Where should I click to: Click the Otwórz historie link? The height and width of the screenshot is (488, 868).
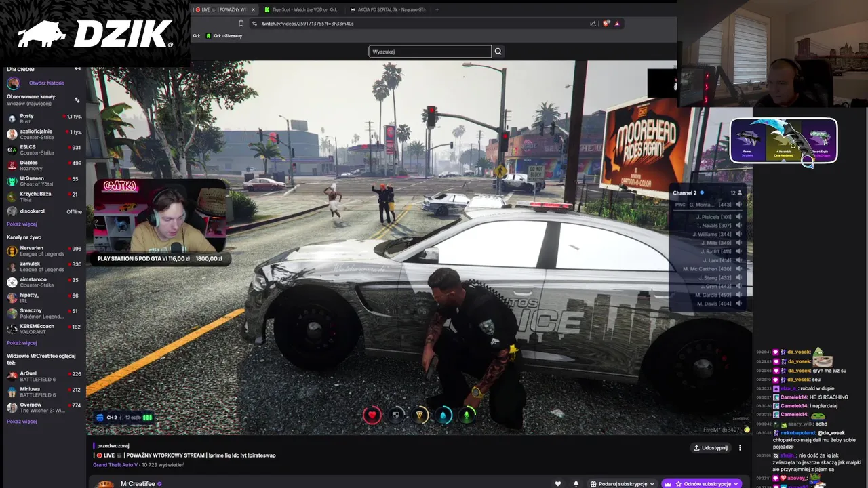click(x=47, y=83)
